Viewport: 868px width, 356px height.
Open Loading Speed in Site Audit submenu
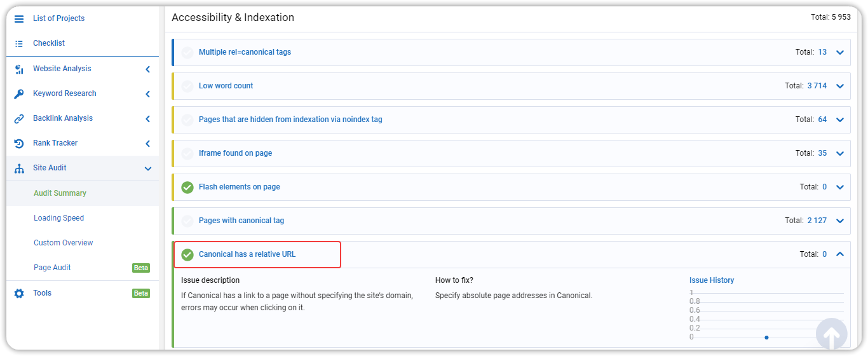point(58,218)
